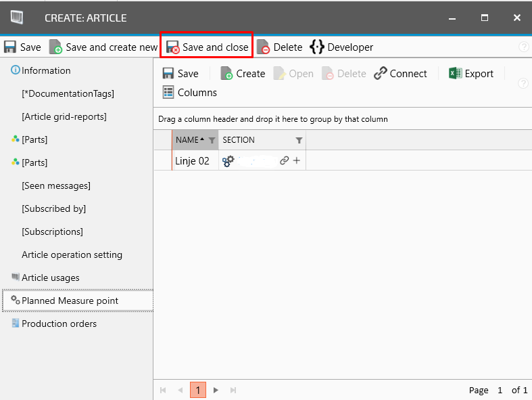This screenshot has height=400, width=532.
Task: Go to Production orders section
Action: 59,324
